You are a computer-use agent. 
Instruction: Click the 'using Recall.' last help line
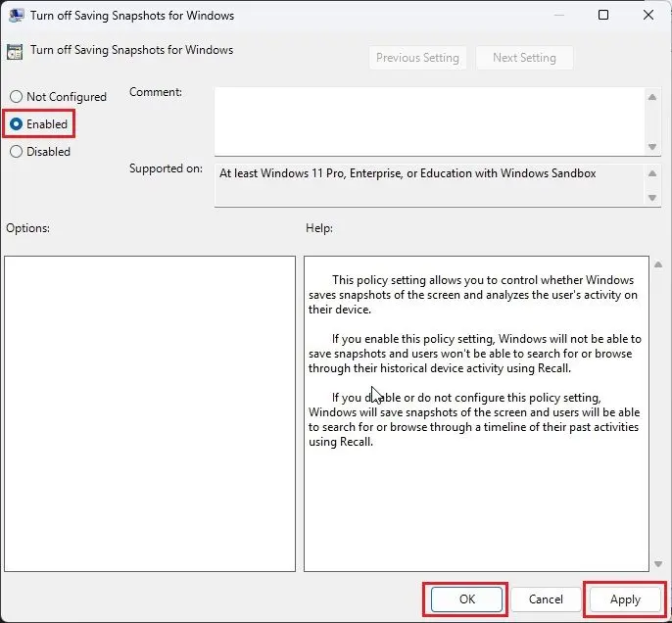pos(341,442)
